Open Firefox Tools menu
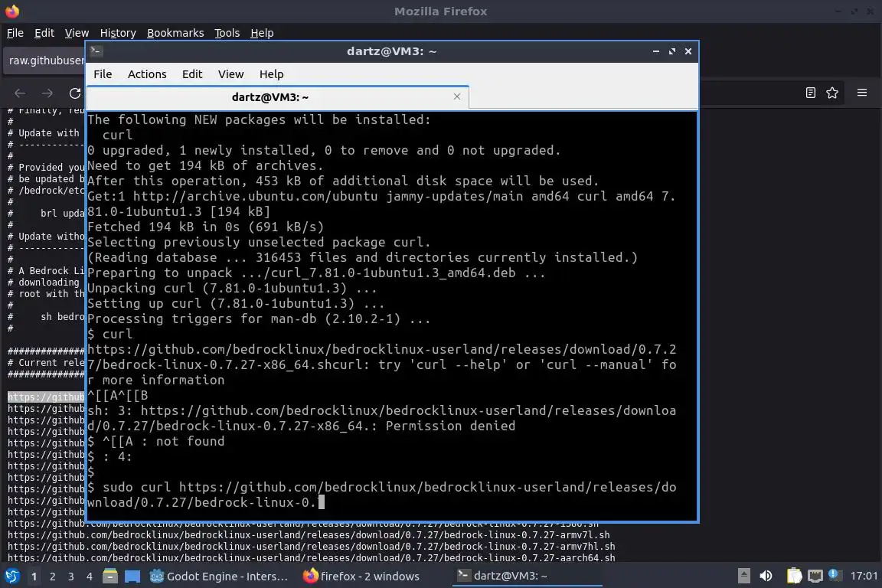This screenshot has width=882, height=588. point(227,33)
